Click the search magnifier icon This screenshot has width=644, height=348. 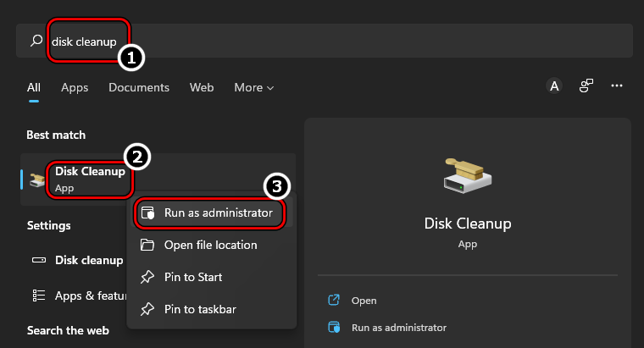36,41
